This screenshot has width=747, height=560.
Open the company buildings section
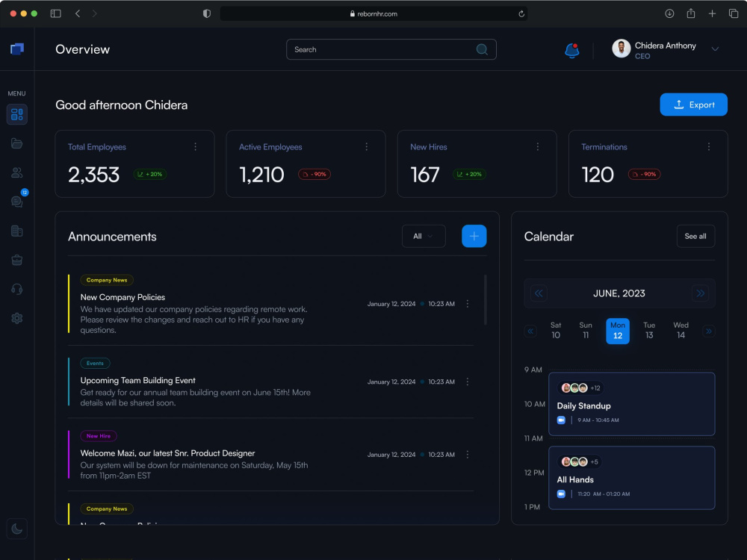pos(16,231)
